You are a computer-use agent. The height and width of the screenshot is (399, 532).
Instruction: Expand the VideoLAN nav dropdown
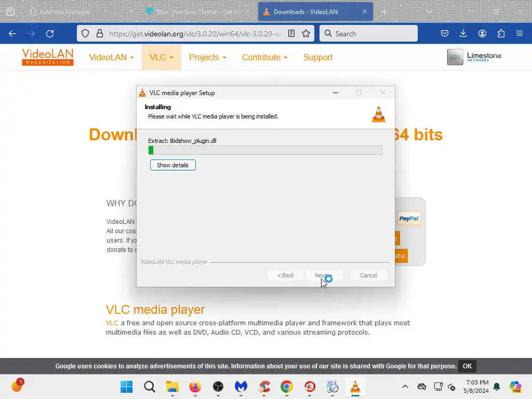[x=111, y=57]
